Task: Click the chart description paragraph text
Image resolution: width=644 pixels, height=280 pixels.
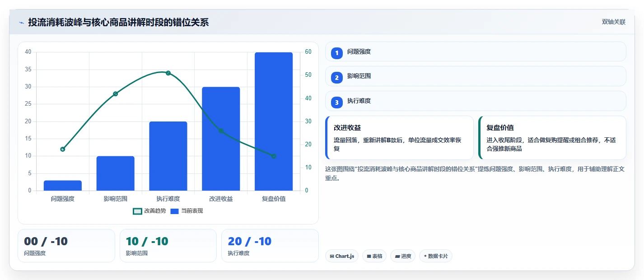Action: [475, 173]
